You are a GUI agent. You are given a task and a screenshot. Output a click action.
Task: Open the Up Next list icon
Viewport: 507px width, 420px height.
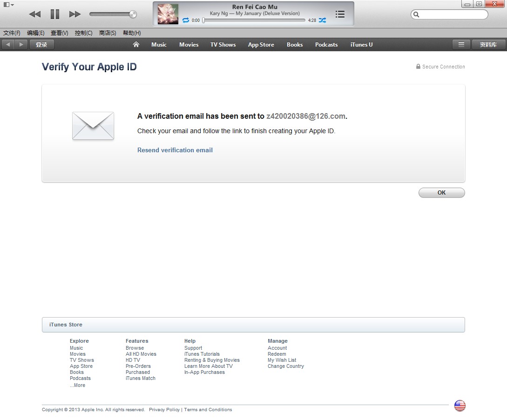tap(340, 14)
